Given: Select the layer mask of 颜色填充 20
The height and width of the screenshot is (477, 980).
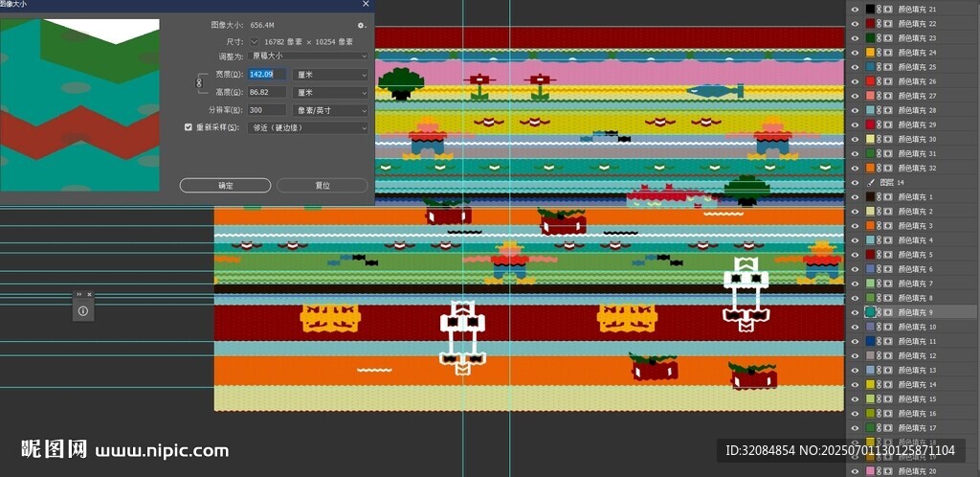Looking at the screenshot, I should coord(887,470).
